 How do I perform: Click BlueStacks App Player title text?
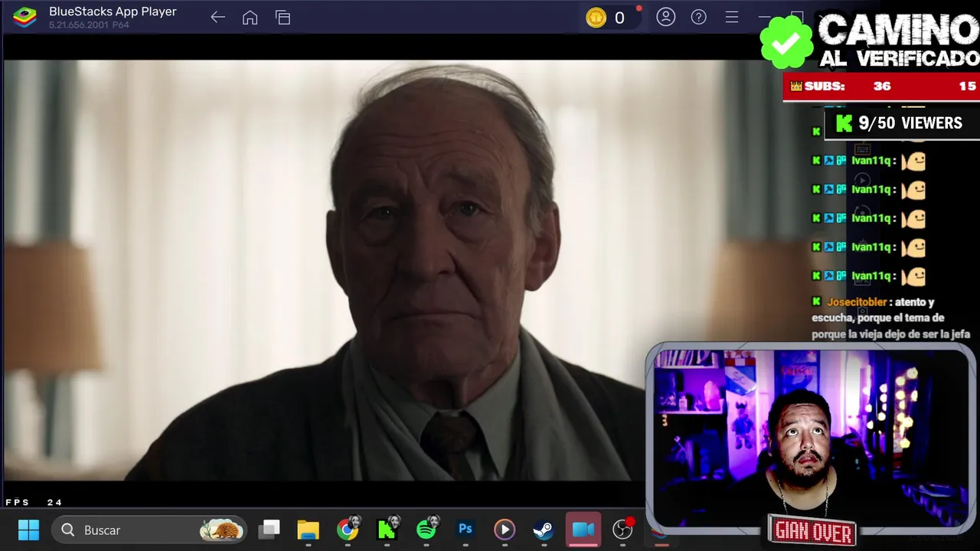coord(113,11)
